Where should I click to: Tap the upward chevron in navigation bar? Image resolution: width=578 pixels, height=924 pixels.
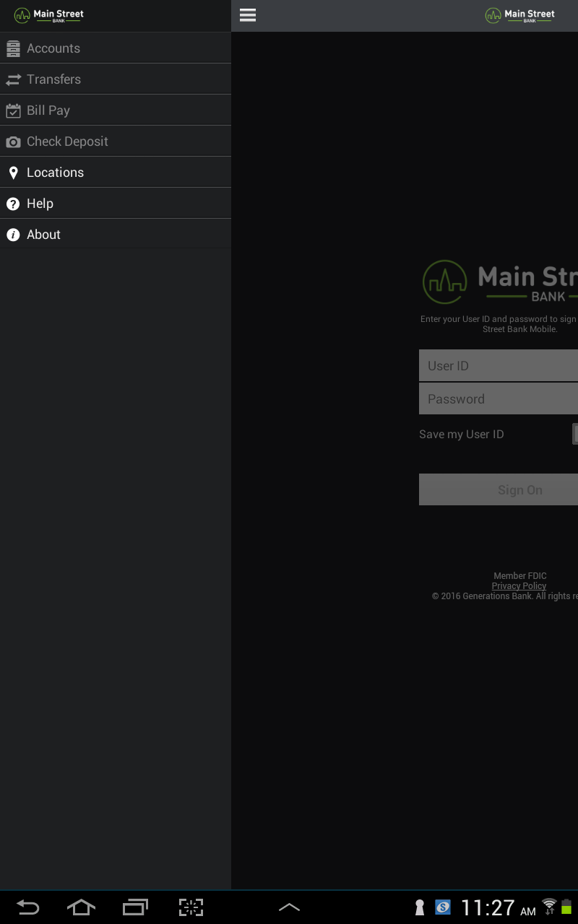[289, 906]
